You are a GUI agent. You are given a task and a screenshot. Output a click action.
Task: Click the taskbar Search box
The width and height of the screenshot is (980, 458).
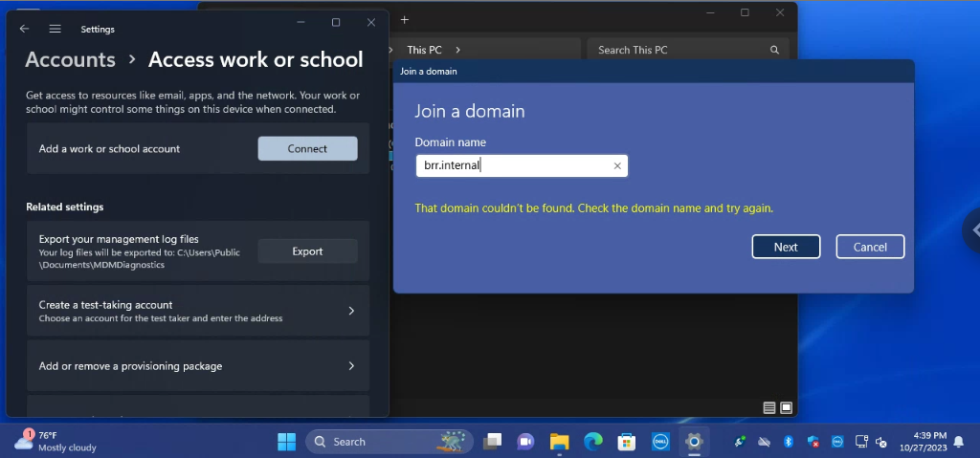click(390, 442)
